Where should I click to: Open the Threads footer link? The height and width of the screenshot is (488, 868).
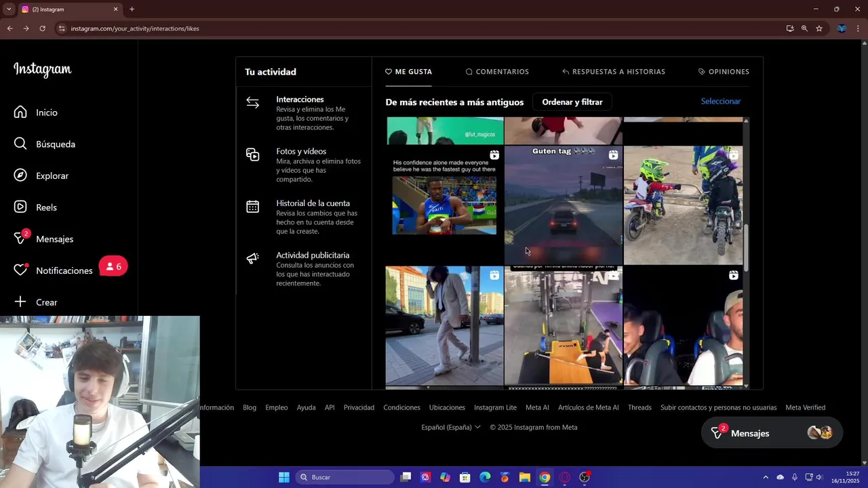point(639,407)
